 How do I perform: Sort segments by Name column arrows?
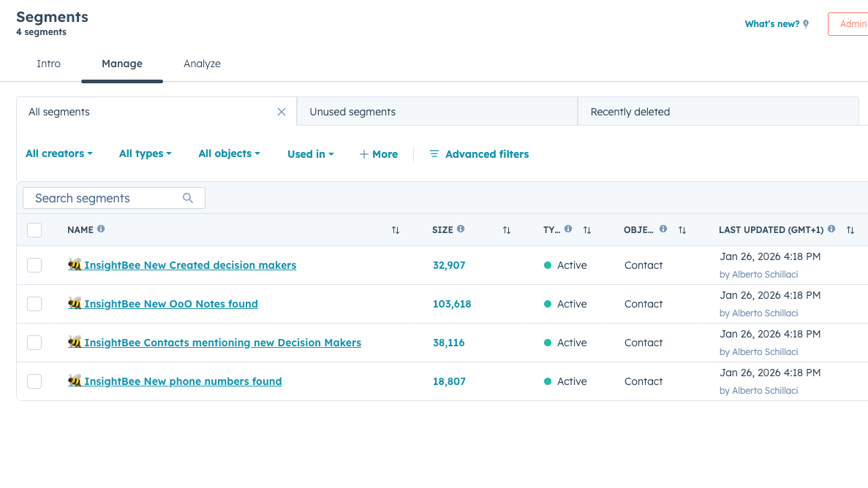(x=396, y=230)
